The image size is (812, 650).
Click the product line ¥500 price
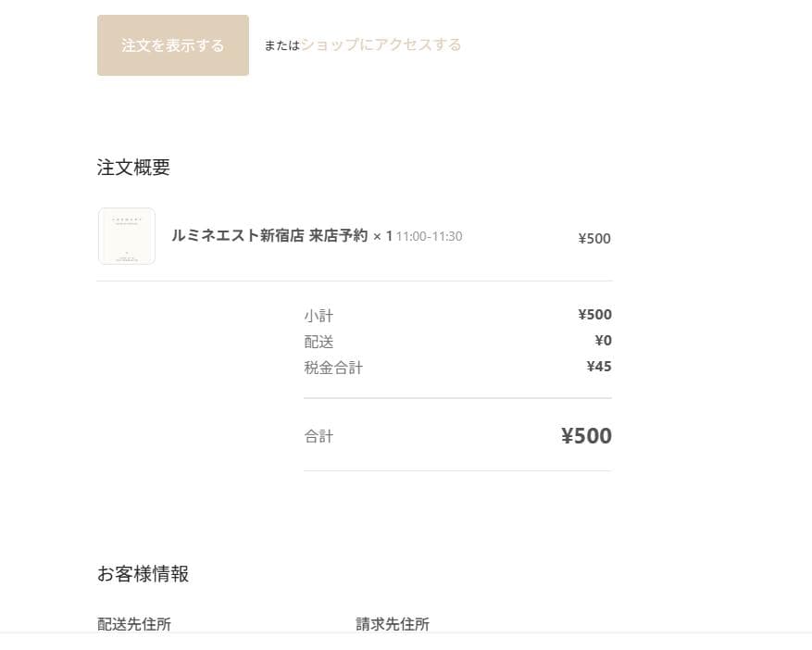click(x=594, y=239)
